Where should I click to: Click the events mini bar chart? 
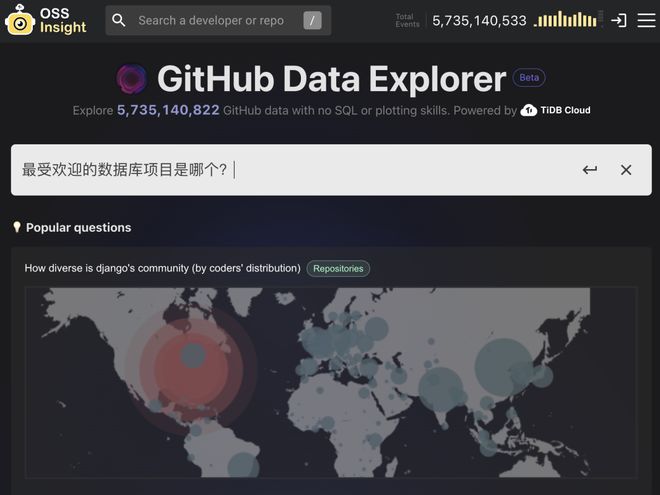[x=565, y=19]
